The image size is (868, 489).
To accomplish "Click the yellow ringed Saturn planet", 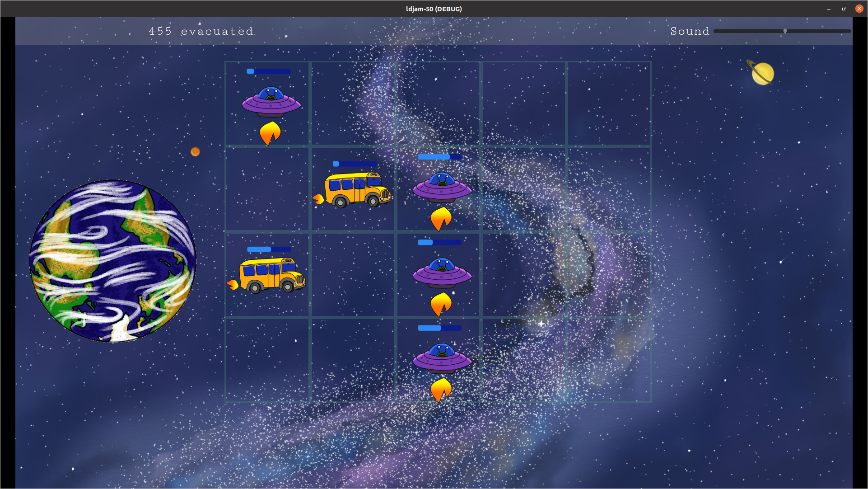I will click(761, 73).
